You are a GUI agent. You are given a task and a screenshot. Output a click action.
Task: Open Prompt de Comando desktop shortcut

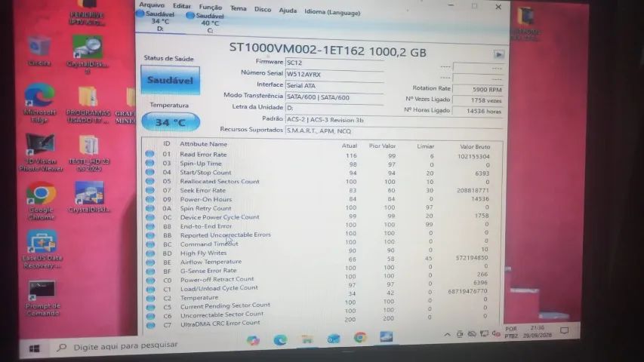pos(42,299)
